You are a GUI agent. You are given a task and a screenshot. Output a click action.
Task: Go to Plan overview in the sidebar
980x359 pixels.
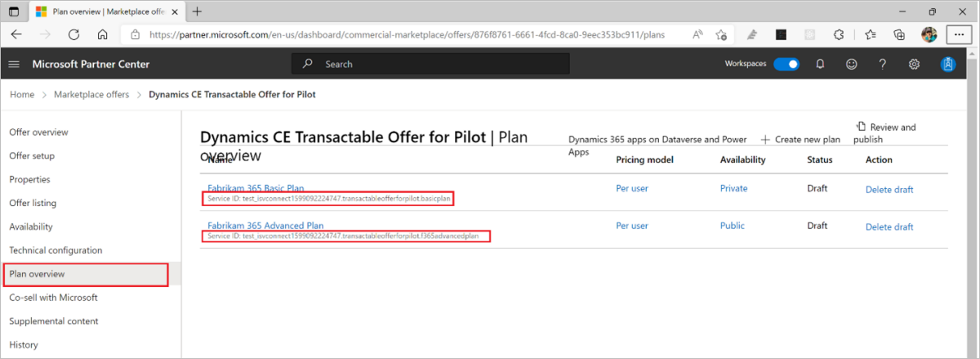click(37, 274)
